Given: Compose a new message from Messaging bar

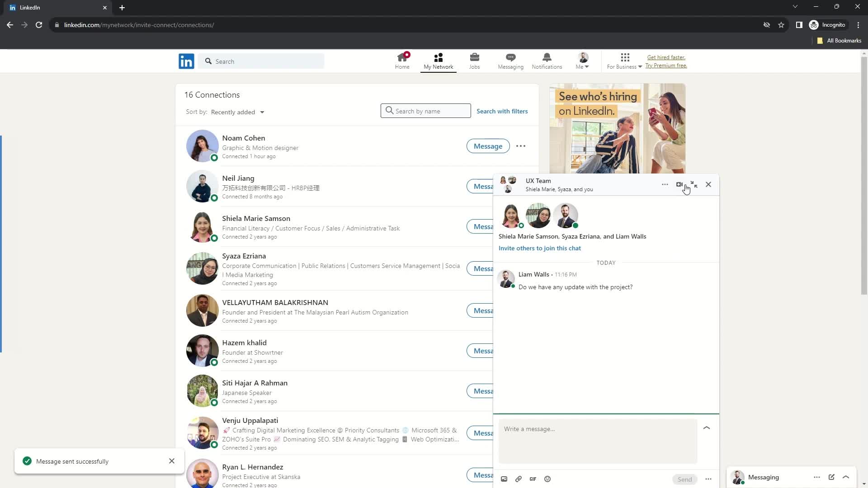Looking at the screenshot, I should coord(831,477).
